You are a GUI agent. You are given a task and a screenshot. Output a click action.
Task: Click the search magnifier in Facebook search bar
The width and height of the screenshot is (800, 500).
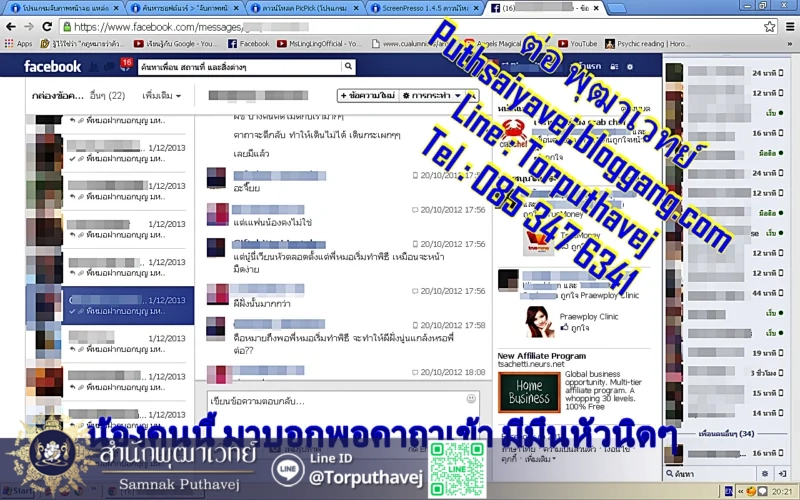(348, 67)
